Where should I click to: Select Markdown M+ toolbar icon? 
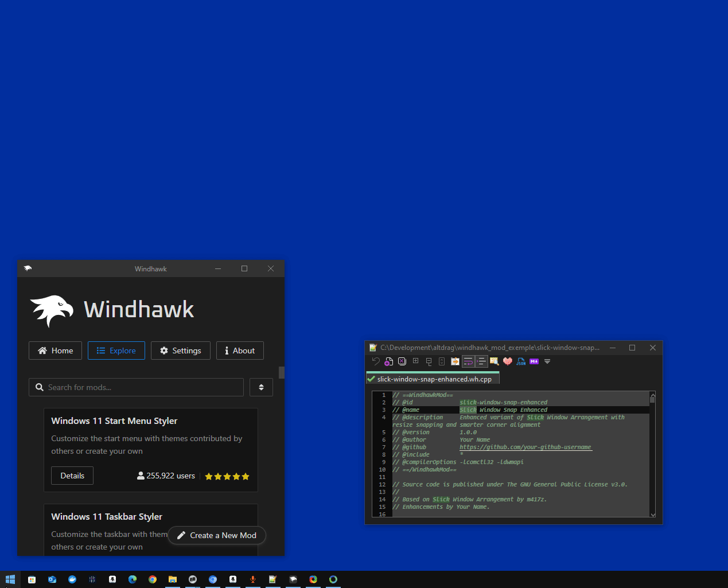point(534,361)
